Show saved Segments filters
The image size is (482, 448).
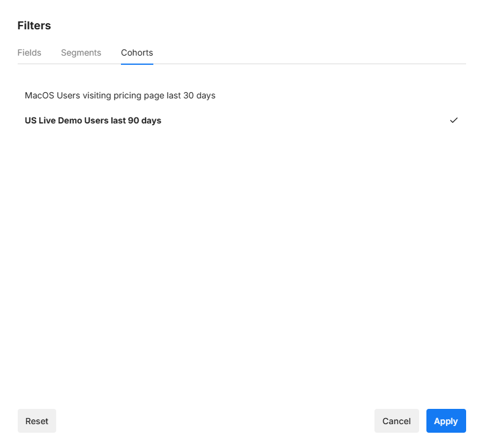pos(81,53)
